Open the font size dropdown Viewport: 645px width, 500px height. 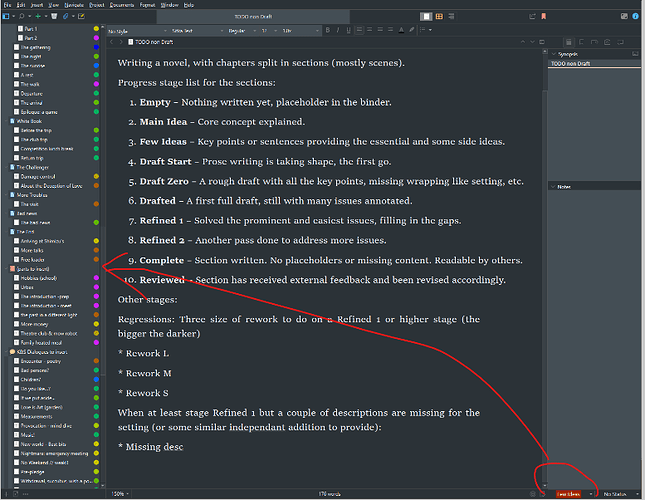(x=269, y=31)
